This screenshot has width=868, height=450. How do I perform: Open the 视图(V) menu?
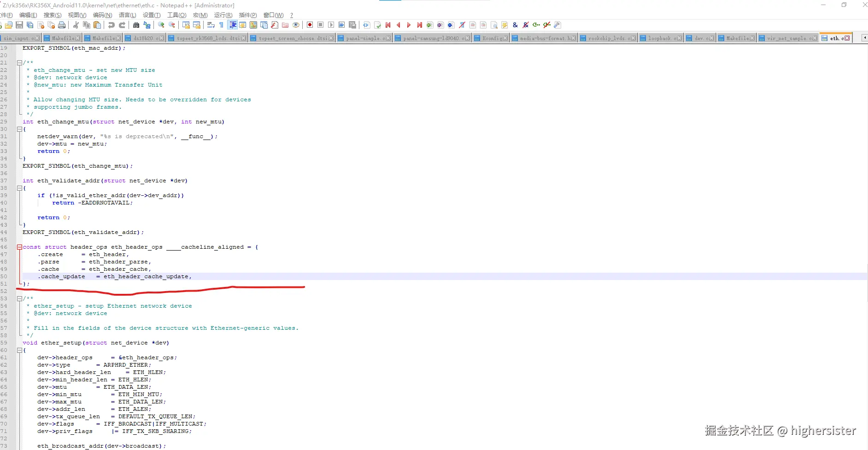click(x=77, y=15)
